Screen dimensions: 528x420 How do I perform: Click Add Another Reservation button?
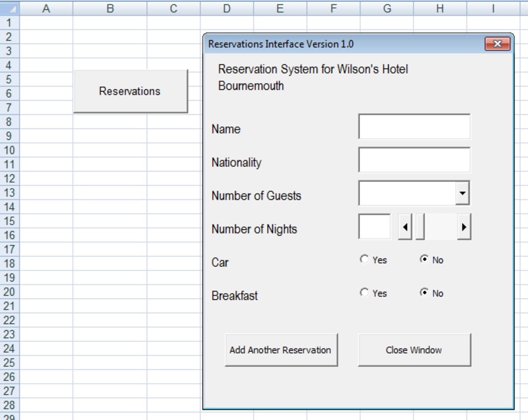click(281, 350)
